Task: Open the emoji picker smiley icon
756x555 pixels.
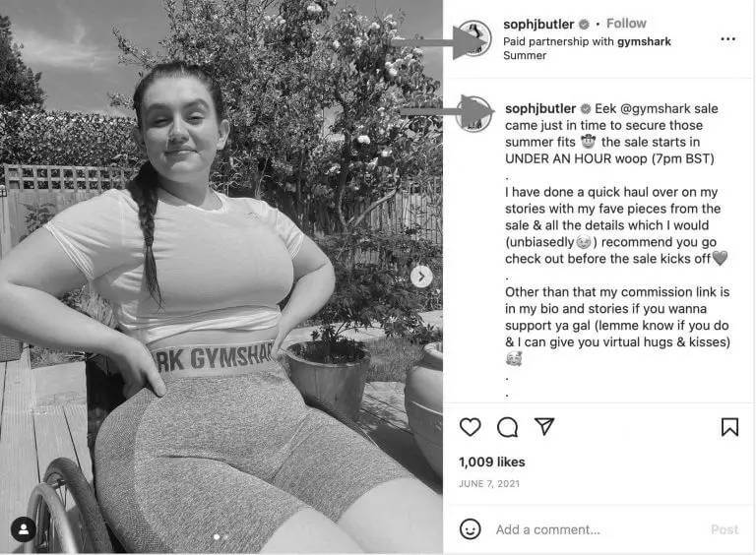Action: (471, 529)
